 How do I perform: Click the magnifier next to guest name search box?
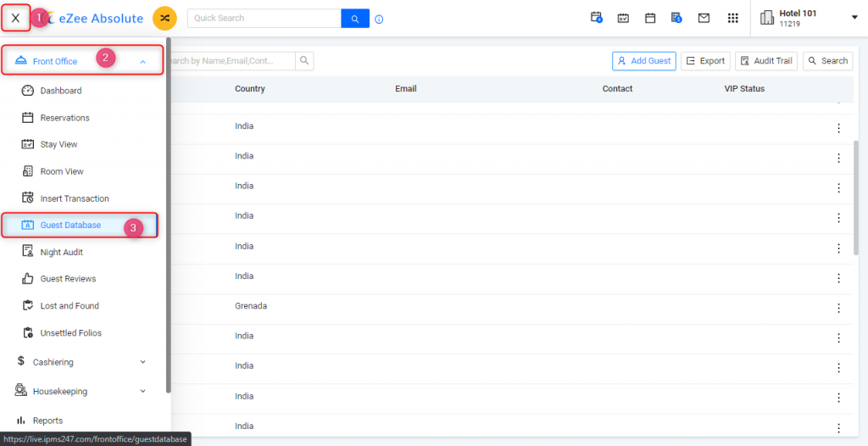[x=304, y=60]
